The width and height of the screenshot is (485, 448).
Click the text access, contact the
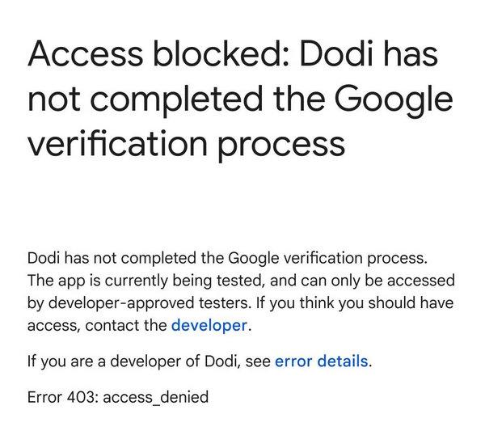click(x=97, y=326)
